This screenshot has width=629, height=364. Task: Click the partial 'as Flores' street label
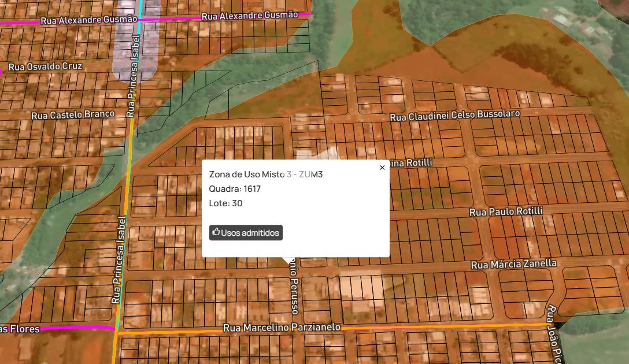[21, 329]
